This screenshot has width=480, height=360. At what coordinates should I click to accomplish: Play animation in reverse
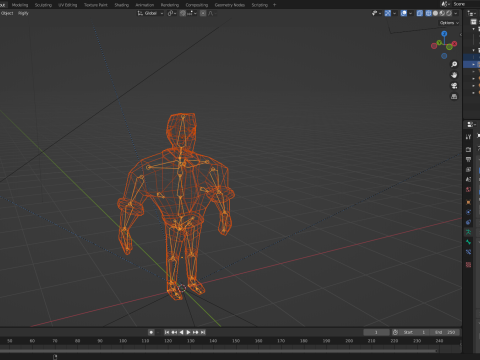[181, 332]
